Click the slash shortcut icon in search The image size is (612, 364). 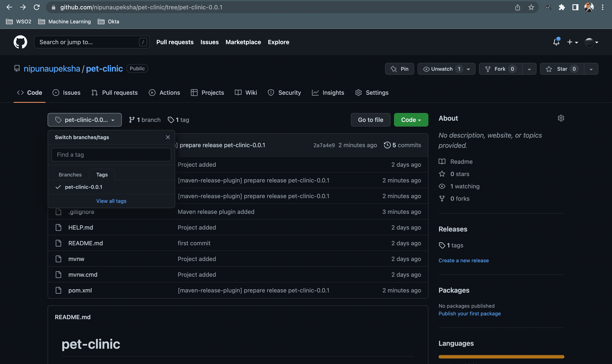(x=143, y=42)
